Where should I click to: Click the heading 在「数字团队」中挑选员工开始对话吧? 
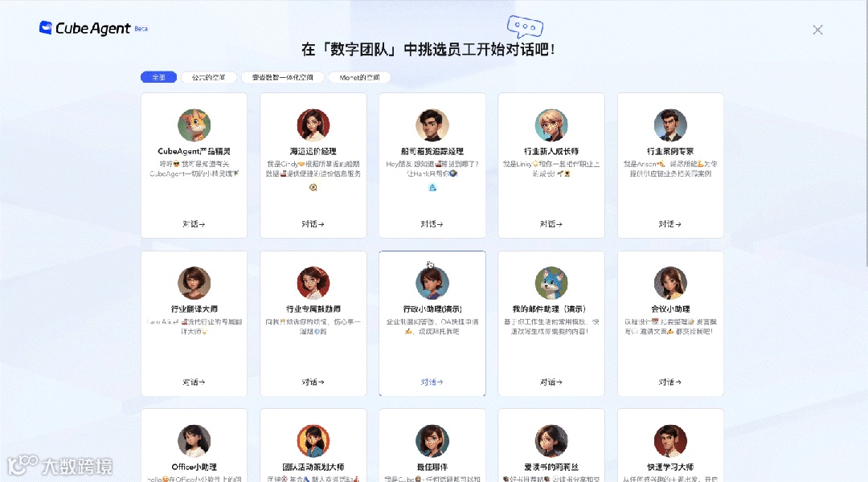pyautogui.click(x=428, y=49)
